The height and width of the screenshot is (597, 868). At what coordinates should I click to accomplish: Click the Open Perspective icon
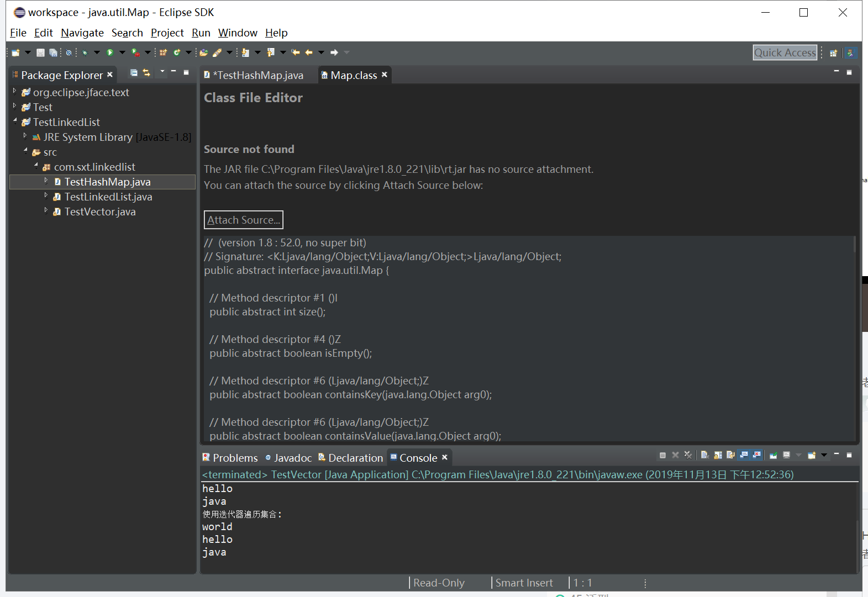coord(834,53)
